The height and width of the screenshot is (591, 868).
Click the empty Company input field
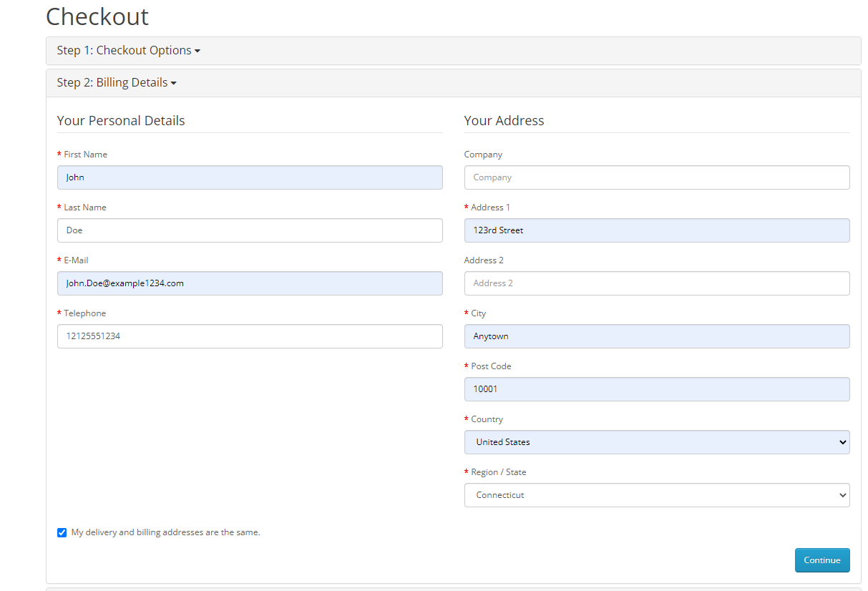coord(656,177)
